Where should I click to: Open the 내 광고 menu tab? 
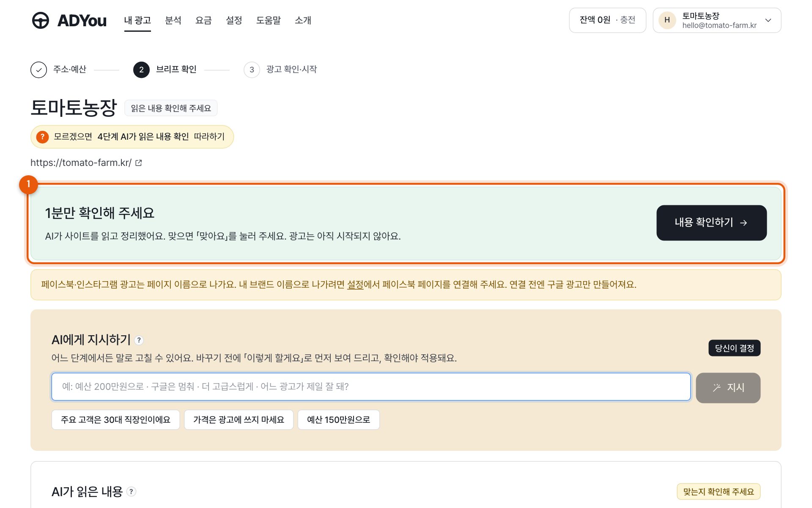pos(137,20)
